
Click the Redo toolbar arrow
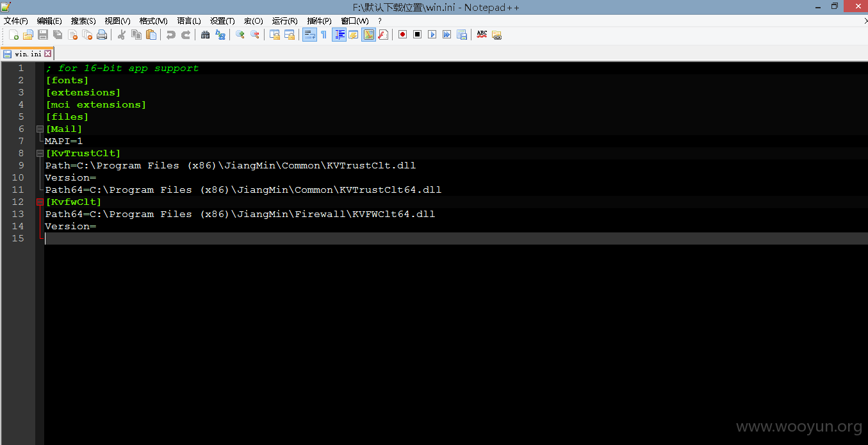click(x=185, y=35)
